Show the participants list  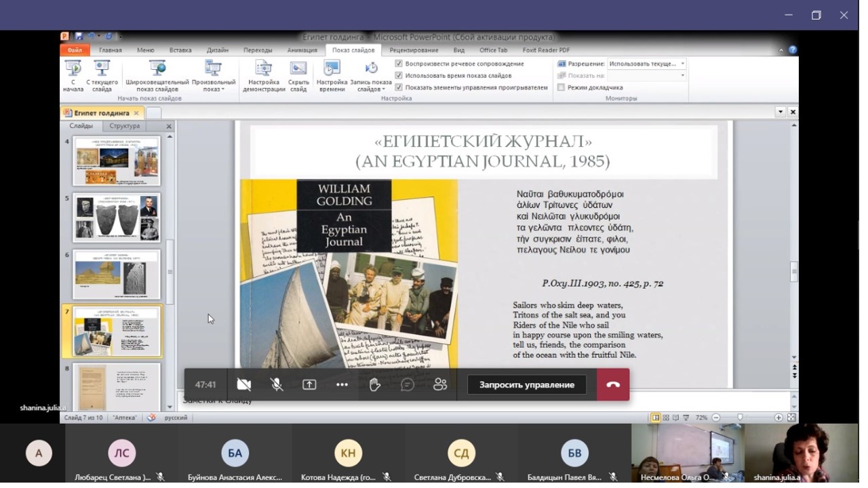point(440,385)
